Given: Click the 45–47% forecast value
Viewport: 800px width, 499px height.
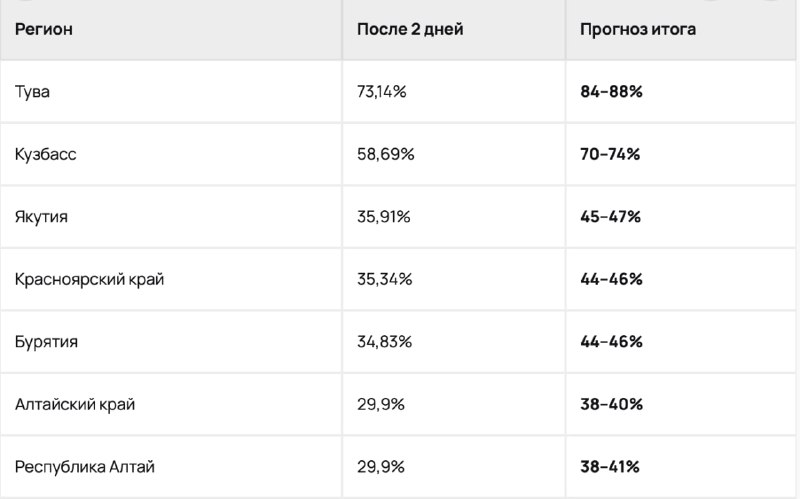Looking at the screenshot, I should [x=611, y=217].
